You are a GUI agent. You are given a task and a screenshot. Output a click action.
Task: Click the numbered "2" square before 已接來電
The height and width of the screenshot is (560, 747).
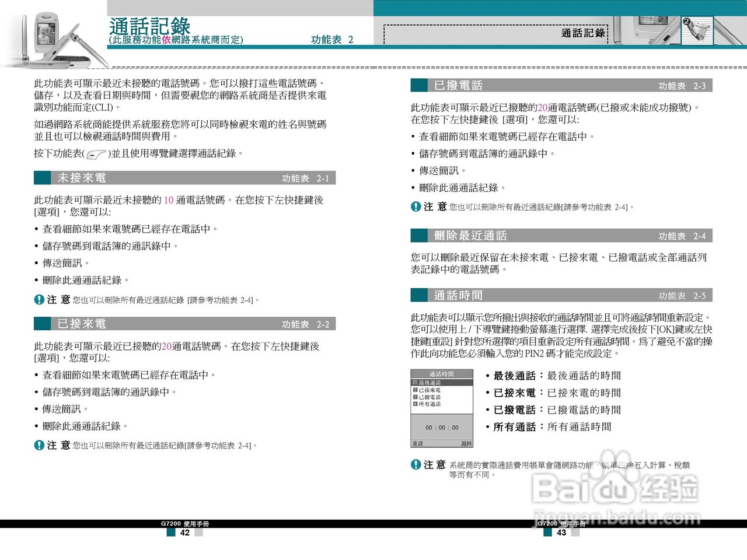pos(416,389)
